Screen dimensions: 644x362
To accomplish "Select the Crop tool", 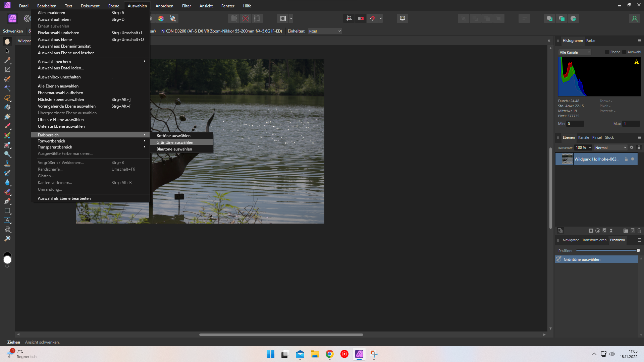I will tap(7, 69).
